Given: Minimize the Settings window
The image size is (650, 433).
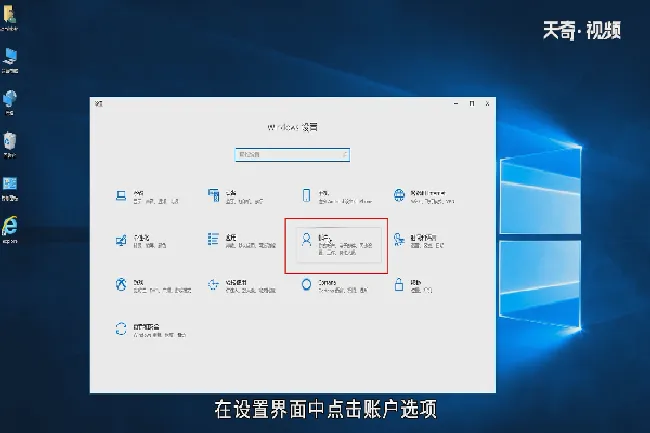Looking at the screenshot, I should pos(456,104).
